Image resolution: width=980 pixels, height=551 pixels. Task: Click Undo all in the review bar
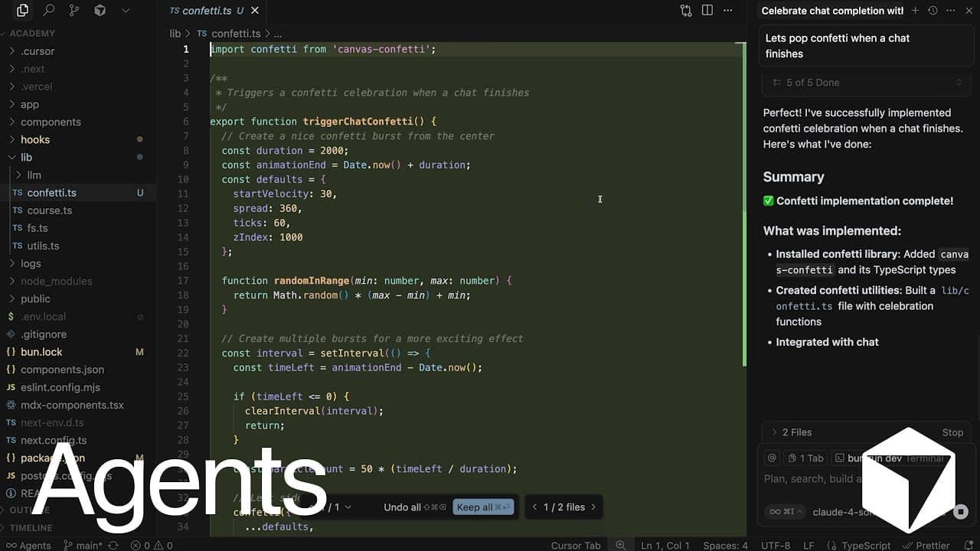(x=415, y=507)
